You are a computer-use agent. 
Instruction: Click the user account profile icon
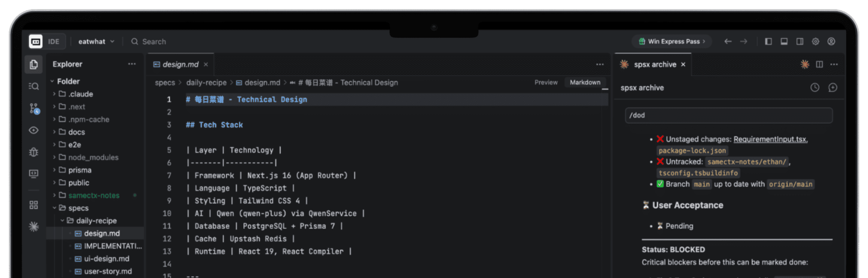[831, 41]
